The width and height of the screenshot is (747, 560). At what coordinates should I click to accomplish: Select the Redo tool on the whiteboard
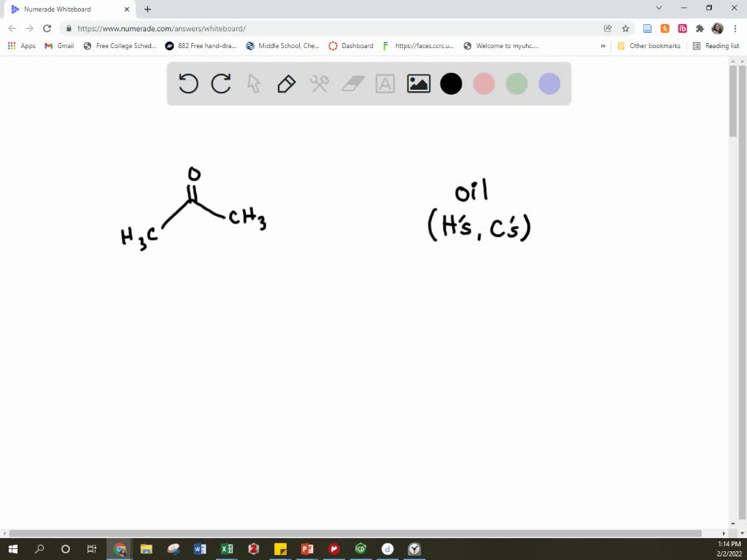point(220,84)
